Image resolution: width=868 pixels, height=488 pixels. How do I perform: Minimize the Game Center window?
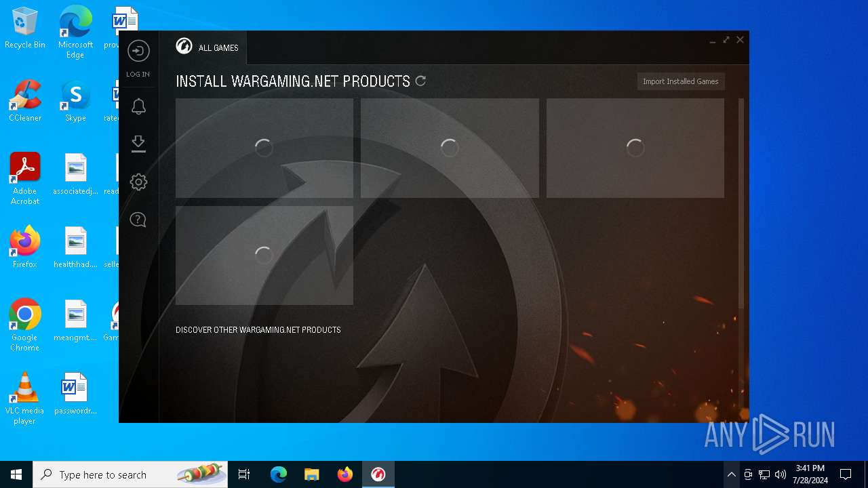[x=713, y=41]
